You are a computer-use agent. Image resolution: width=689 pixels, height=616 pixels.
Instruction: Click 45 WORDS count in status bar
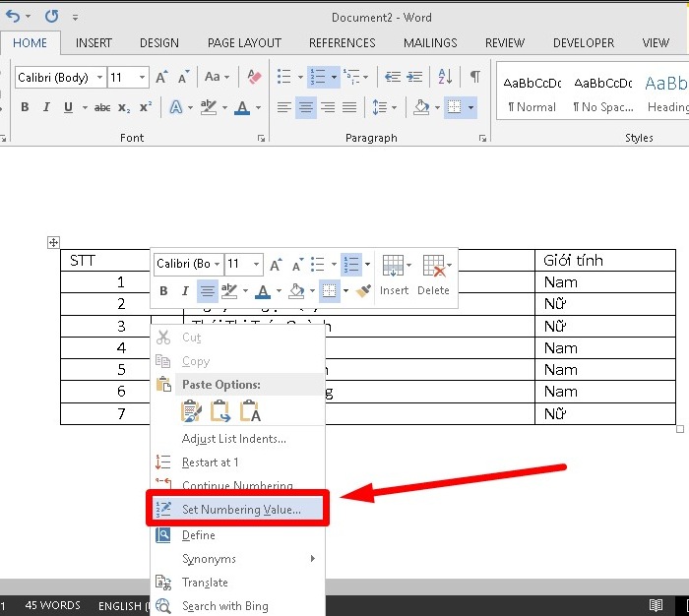point(53,605)
